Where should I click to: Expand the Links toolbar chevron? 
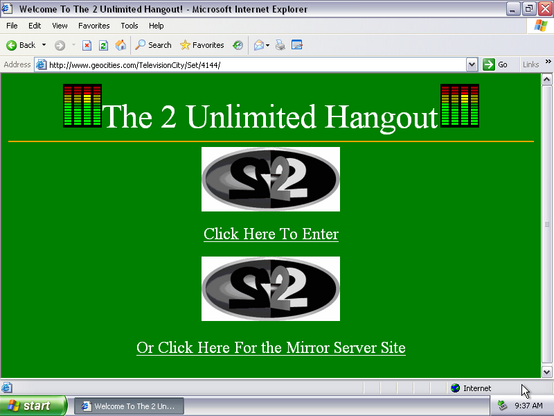tap(548, 62)
